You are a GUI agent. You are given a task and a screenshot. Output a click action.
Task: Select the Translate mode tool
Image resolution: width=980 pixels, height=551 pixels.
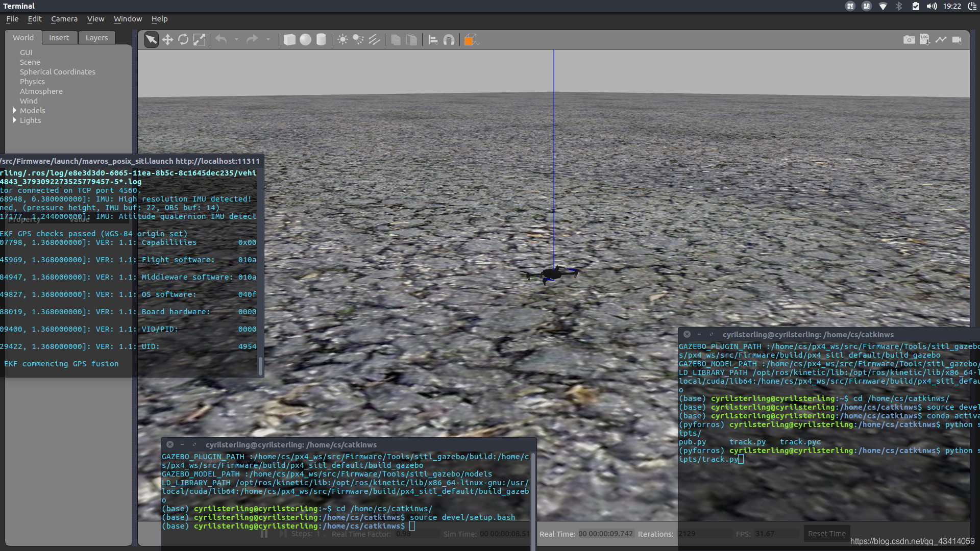[167, 40]
